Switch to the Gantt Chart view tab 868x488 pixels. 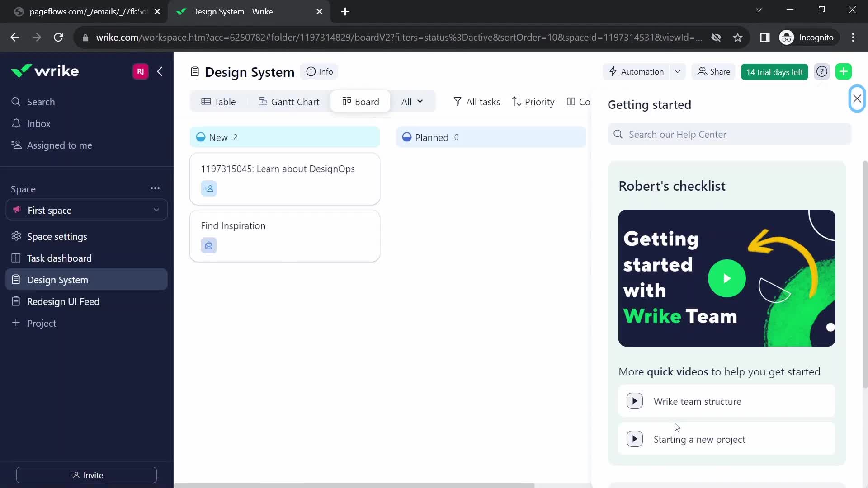click(x=289, y=102)
